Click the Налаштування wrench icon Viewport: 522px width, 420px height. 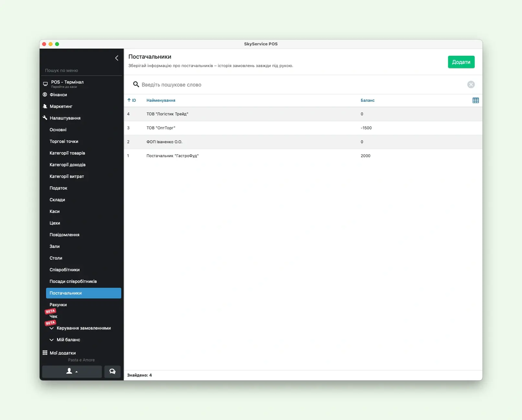tap(45, 118)
